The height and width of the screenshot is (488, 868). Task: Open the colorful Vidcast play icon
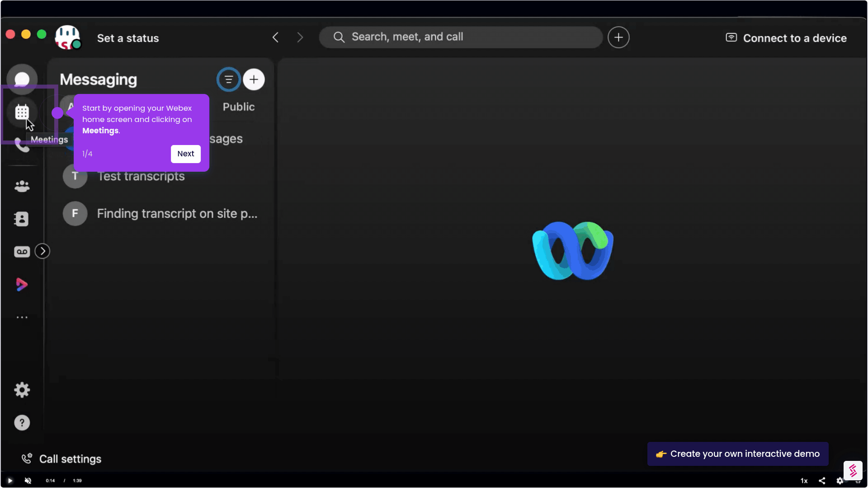(x=22, y=285)
